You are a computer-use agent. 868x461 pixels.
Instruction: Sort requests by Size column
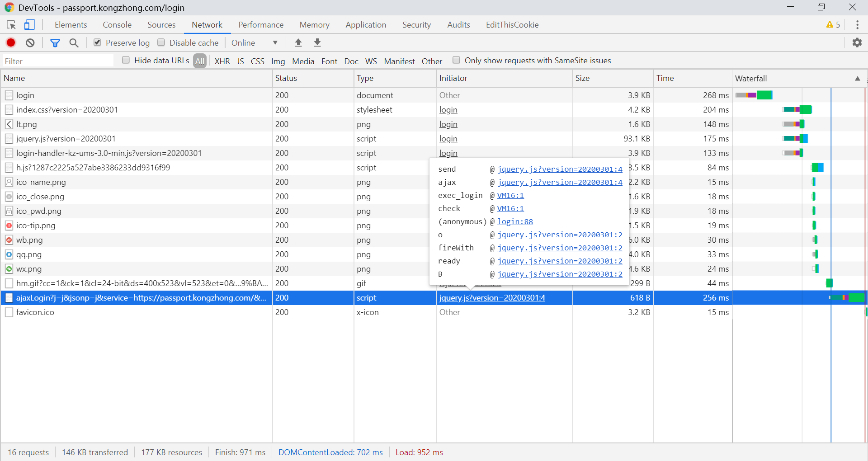(x=613, y=78)
